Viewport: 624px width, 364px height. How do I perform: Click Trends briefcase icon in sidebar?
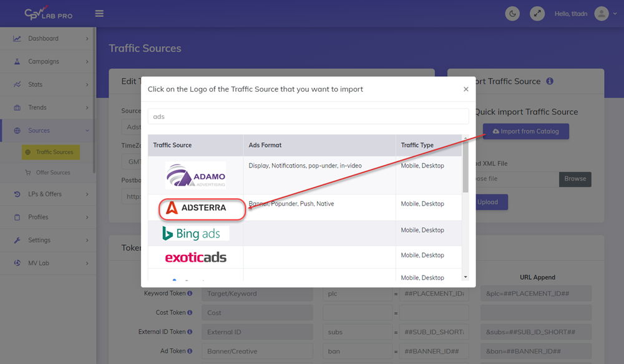tap(17, 108)
